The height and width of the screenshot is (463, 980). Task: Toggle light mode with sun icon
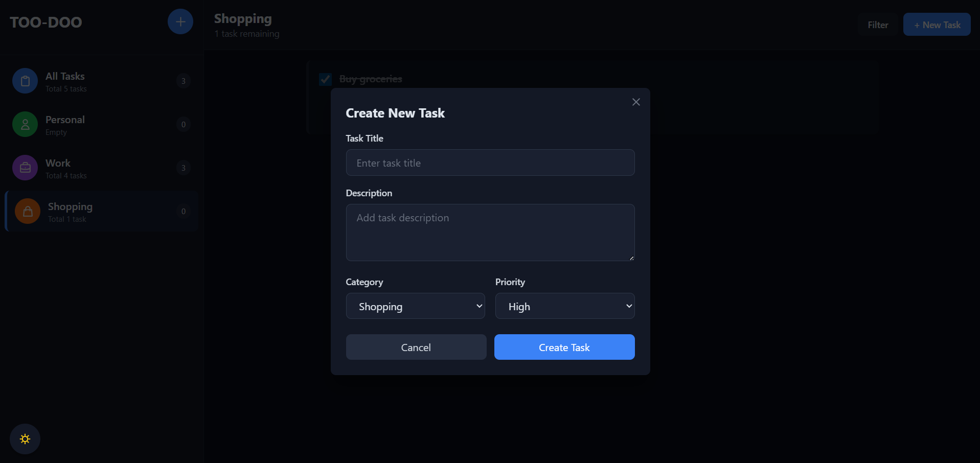[x=25, y=439]
